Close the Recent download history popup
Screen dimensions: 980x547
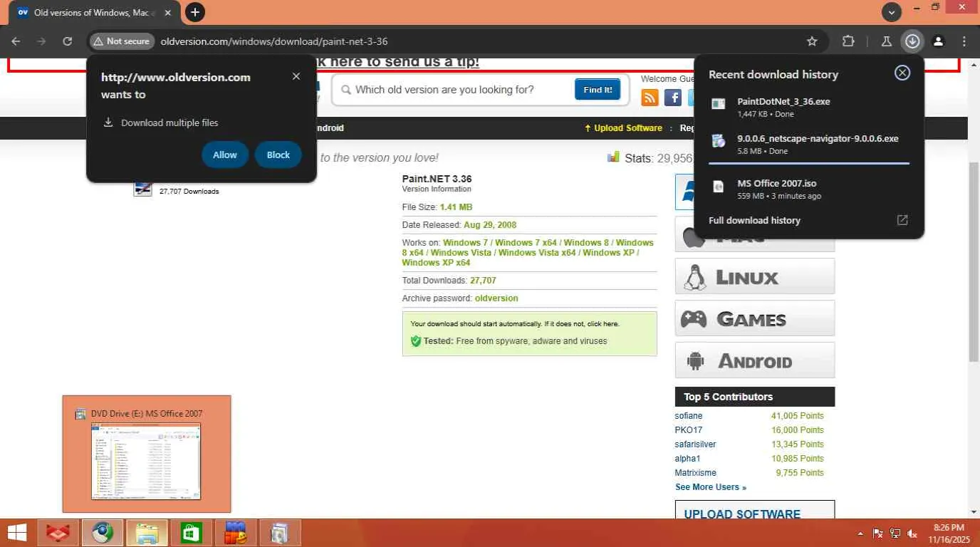click(x=902, y=73)
